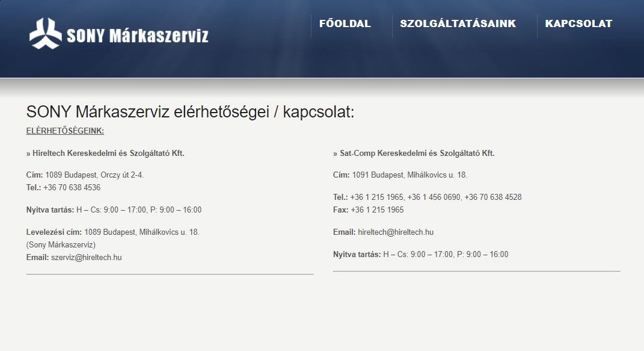The image size is (644, 351).
Task: Click the SONY Márkaszerviz header title text
Action: click(138, 36)
